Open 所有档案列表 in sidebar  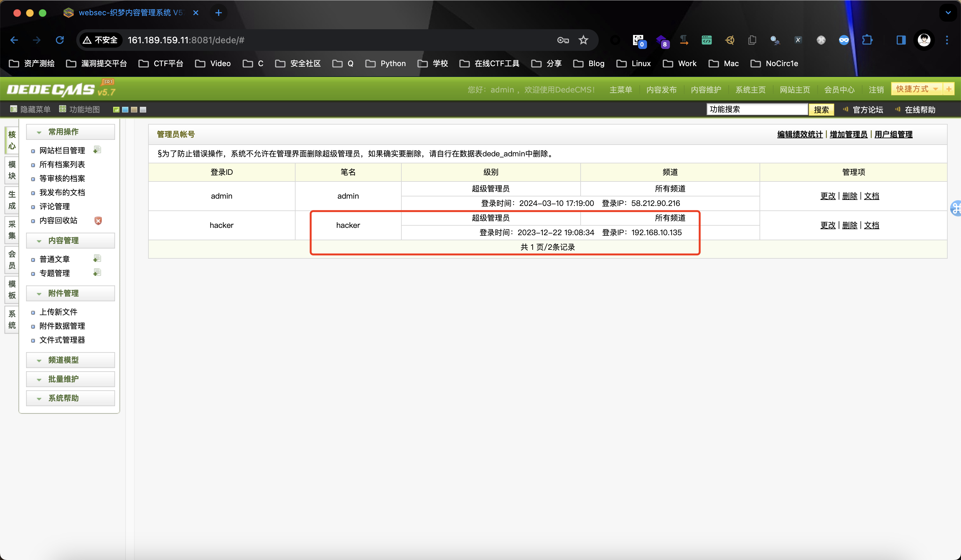62,164
